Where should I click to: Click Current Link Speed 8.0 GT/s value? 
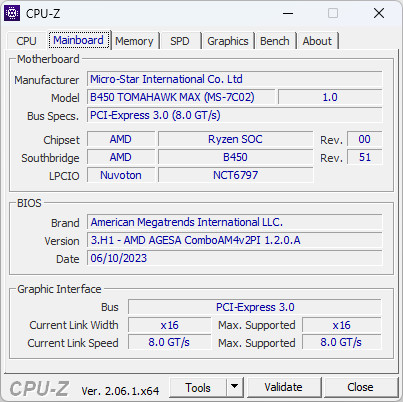[170, 342]
